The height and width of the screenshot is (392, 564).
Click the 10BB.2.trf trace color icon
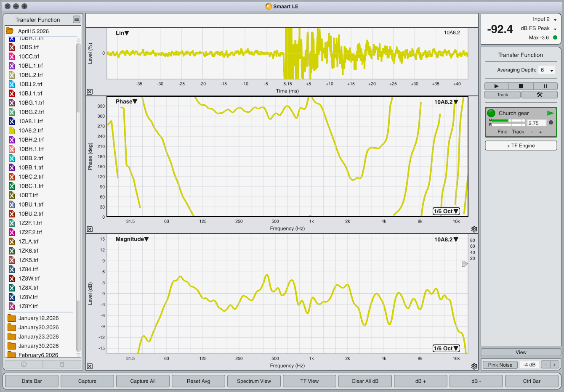12,158
